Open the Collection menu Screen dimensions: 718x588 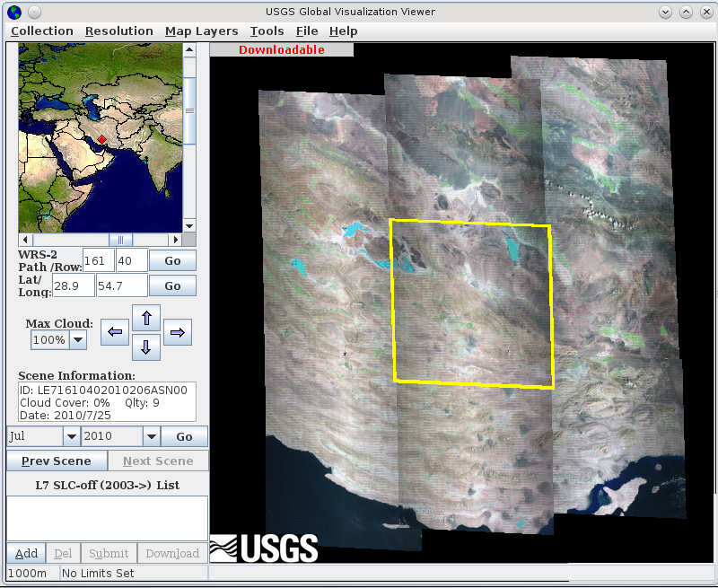42,31
